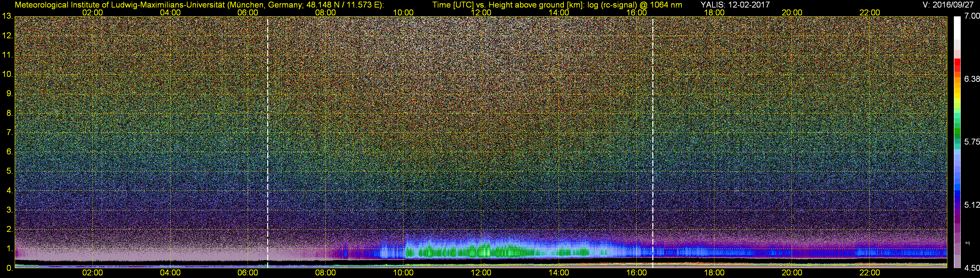The image size is (980, 278).
Task: Click the 0 km height axis label
Action: (9, 268)
